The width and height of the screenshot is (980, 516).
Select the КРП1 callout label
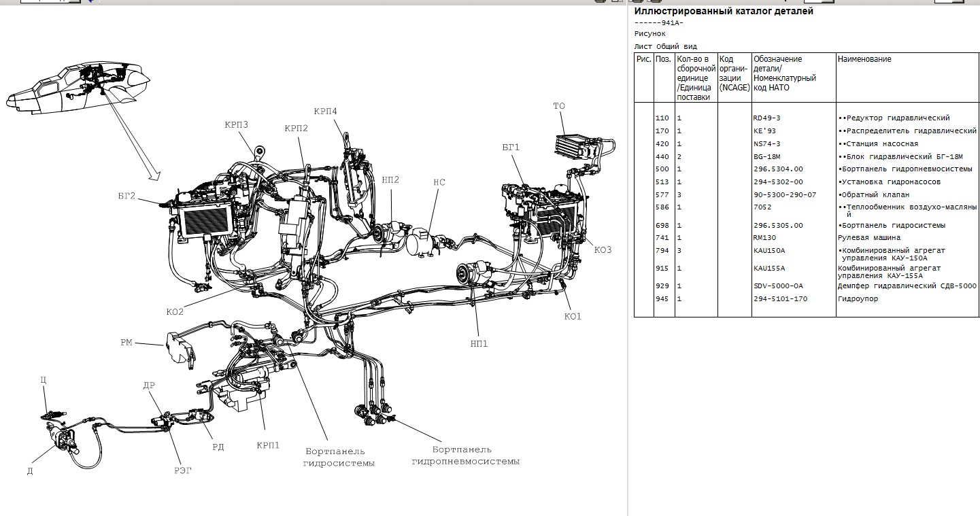268,445
